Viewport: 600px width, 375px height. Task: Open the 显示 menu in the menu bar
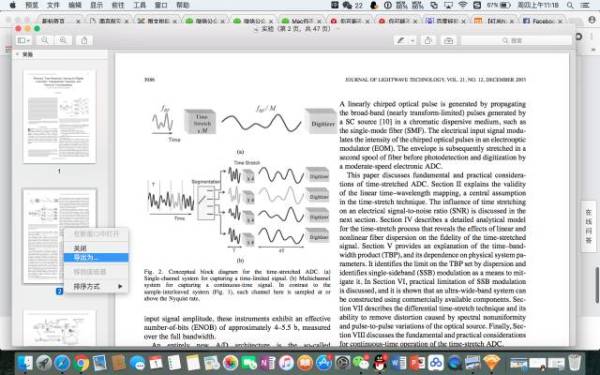coord(96,5)
